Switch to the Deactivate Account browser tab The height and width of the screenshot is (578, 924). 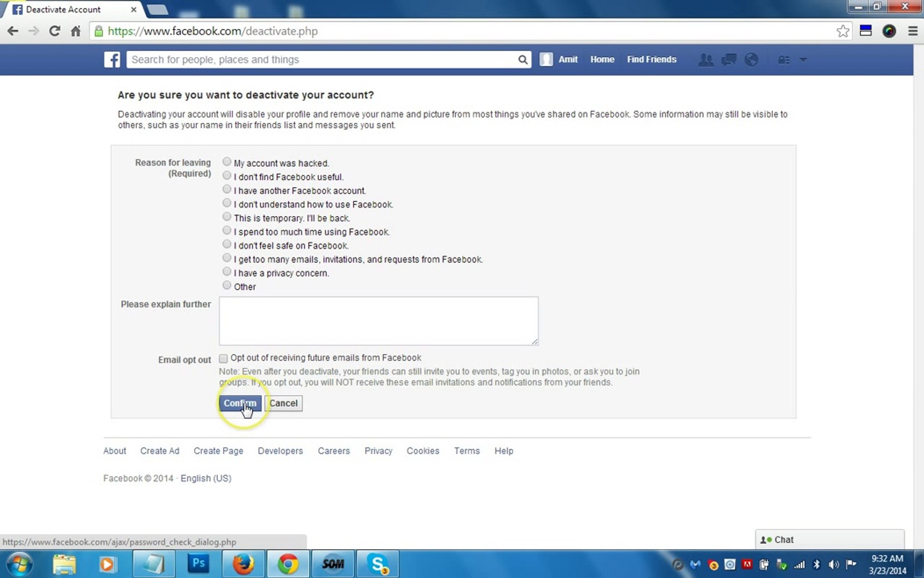64,9
